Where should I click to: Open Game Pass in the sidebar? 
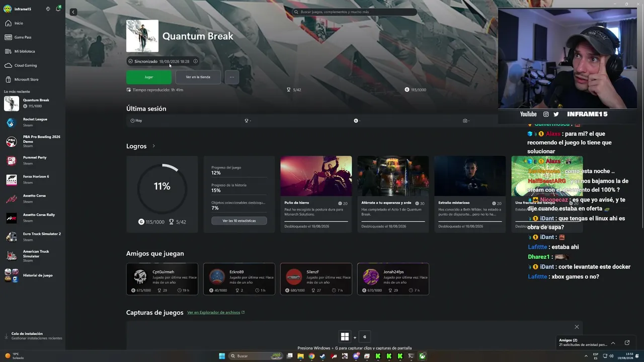coord(33,37)
